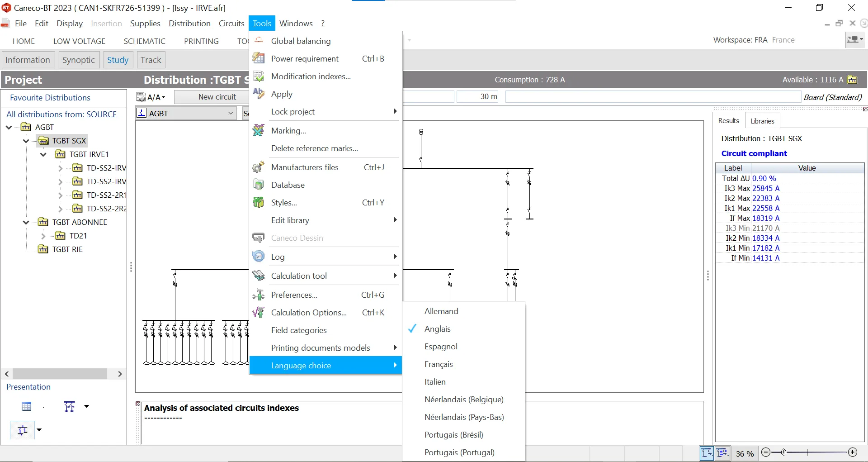Click the Calculation Options icon
868x462 pixels.
point(259,312)
